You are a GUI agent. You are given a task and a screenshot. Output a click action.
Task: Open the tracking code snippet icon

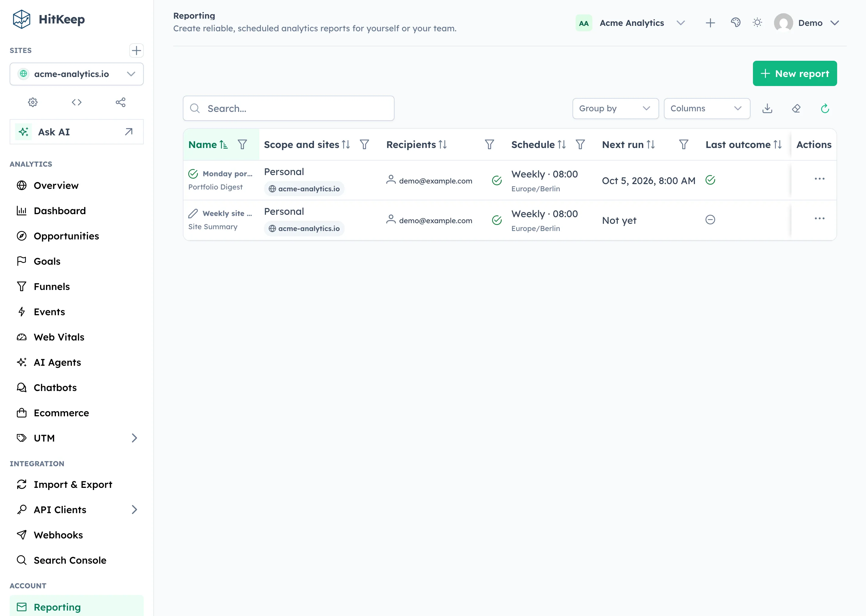click(77, 102)
